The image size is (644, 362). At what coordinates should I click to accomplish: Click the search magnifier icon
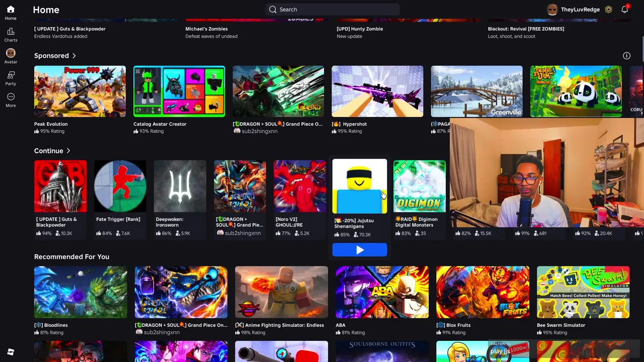click(273, 10)
